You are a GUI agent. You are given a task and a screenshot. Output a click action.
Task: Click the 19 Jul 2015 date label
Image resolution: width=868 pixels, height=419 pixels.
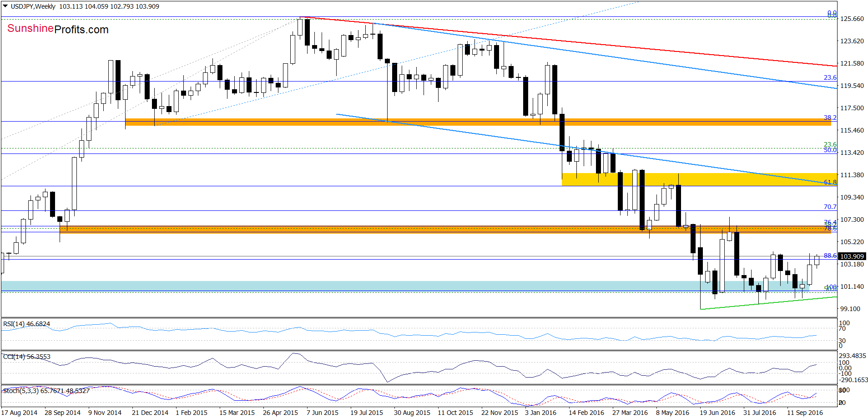click(366, 413)
